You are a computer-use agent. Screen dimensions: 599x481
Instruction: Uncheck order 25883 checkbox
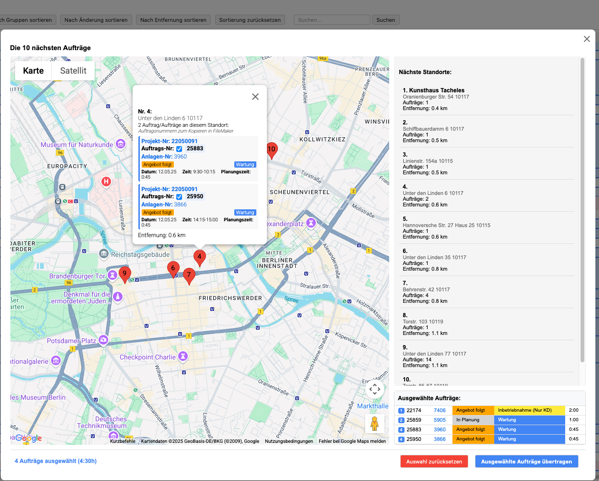[x=179, y=149]
